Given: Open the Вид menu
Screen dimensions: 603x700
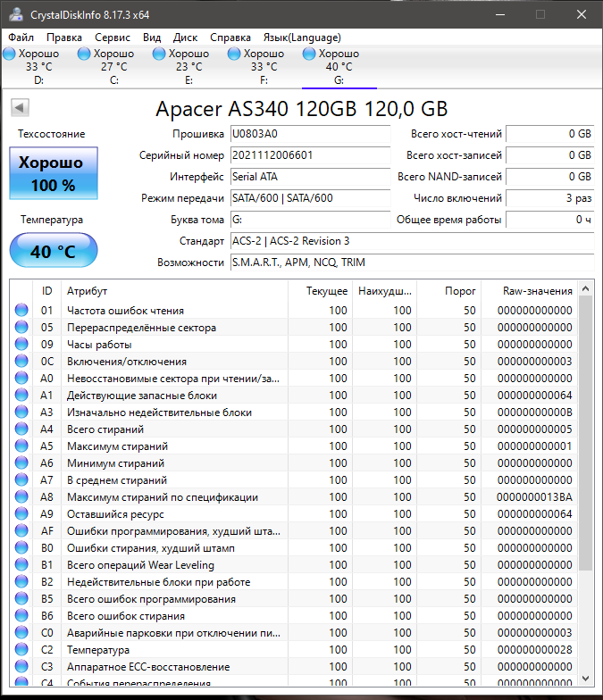Looking at the screenshot, I should (152, 37).
